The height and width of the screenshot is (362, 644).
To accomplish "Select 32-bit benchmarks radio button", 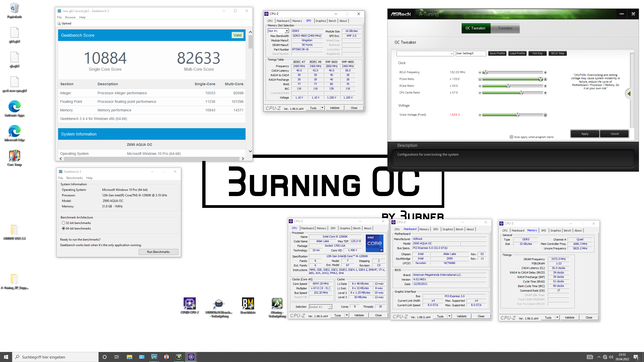I will coord(63,223).
